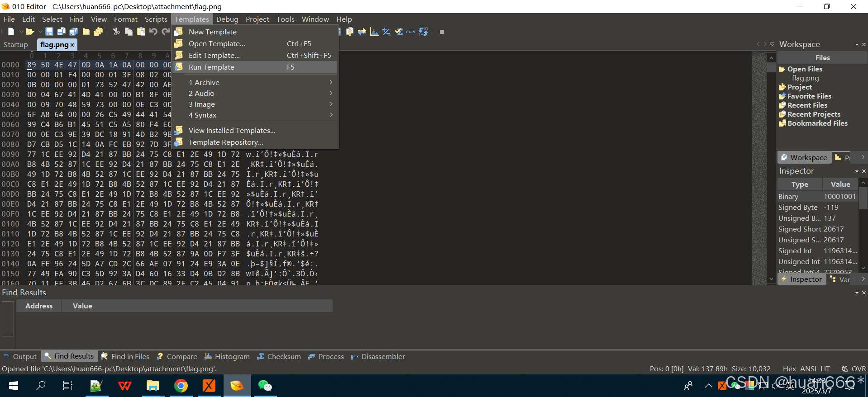The height and width of the screenshot is (397, 868).
Task: Open a file with the folder toolbar icon
Action: tap(30, 32)
